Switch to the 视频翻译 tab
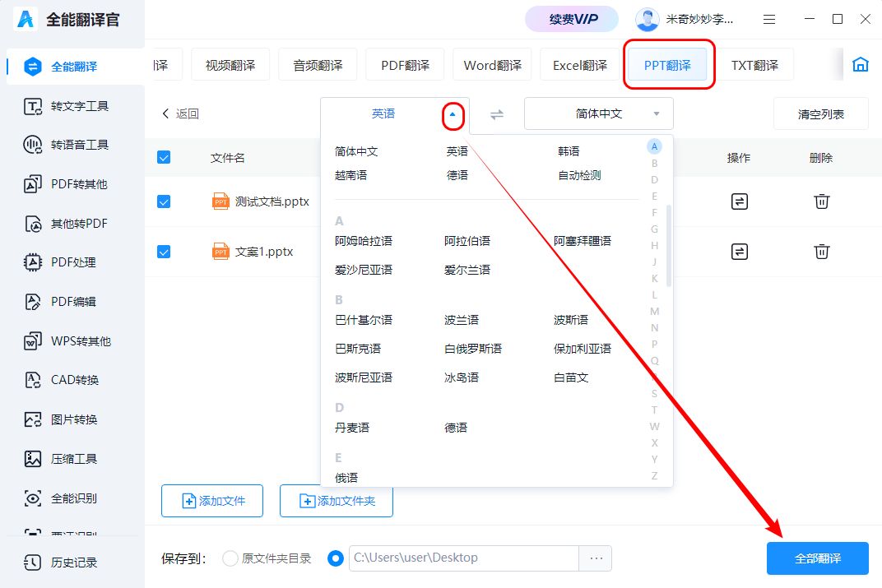Screen dimensions: 882x588 coord(230,65)
